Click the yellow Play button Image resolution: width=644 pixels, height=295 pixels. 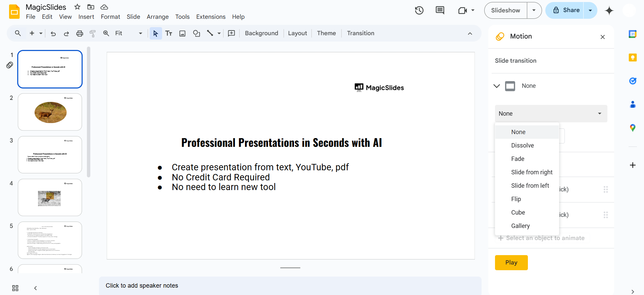(511, 262)
